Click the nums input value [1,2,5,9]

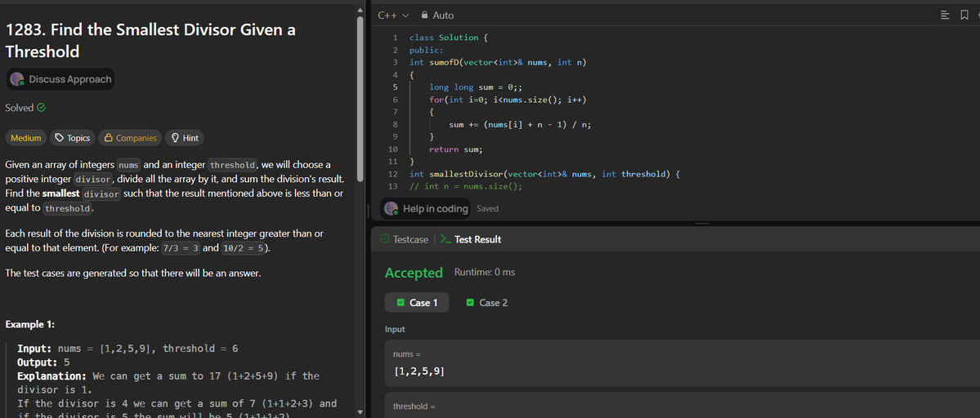click(x=419, y=371)
